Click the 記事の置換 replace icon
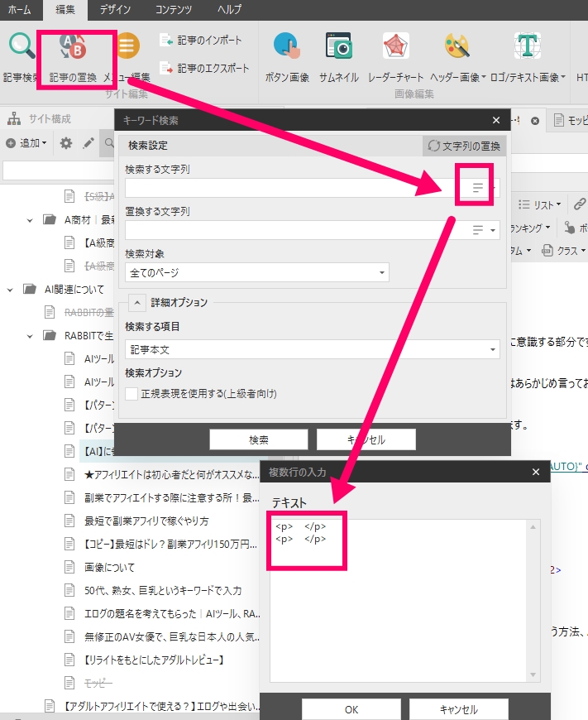This screenshot has height=720, width=588. tap(73, 50)
